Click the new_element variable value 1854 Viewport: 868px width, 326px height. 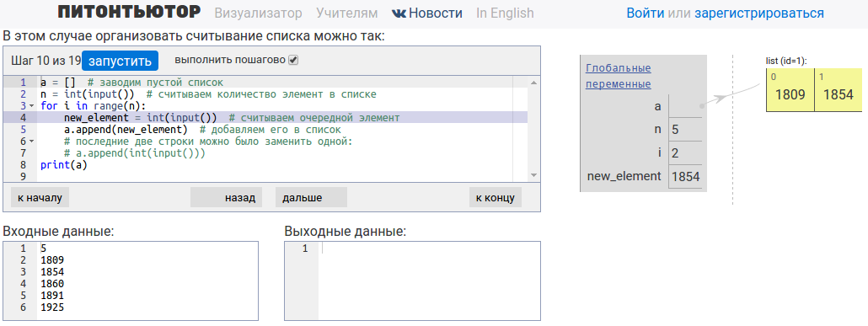tap(685, 177)
